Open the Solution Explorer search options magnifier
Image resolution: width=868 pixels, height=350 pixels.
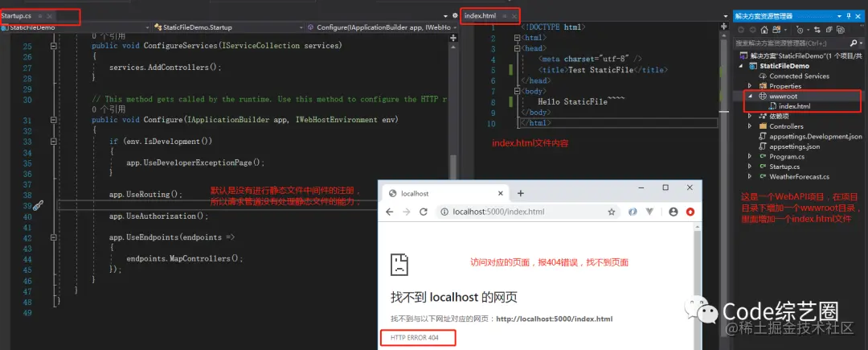(x=854, y=43)
